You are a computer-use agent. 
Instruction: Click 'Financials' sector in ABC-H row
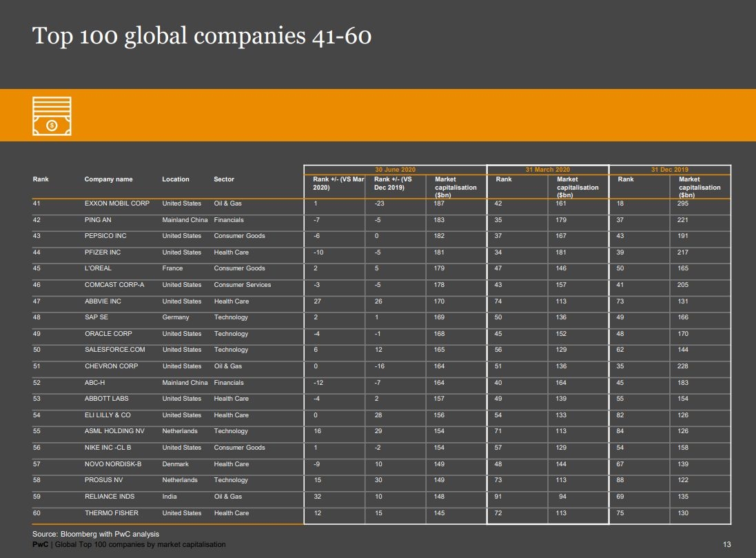[229, 382]
